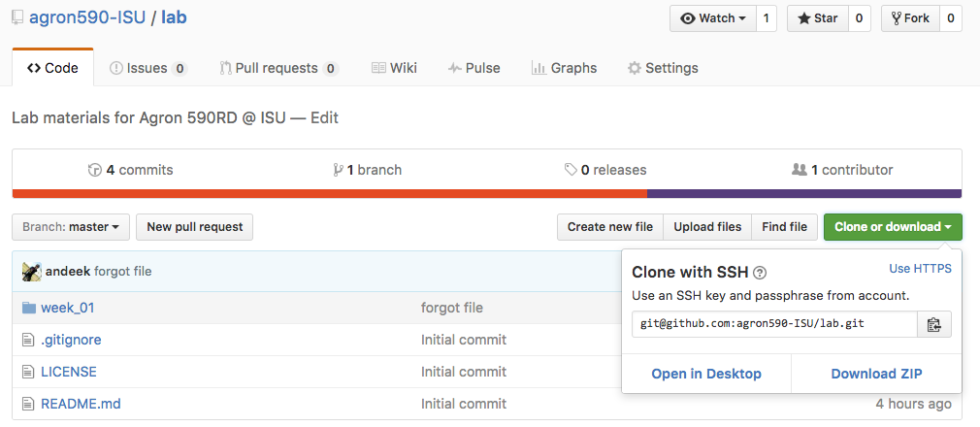Click the contributors people icon
This screenshot has width=980, height=427.
799,170
